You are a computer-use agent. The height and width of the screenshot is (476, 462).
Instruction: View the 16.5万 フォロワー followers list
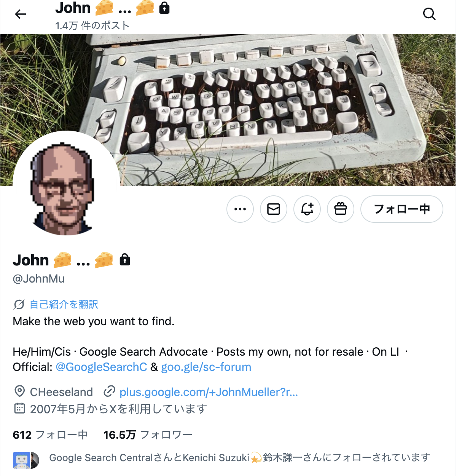(148, 435)
